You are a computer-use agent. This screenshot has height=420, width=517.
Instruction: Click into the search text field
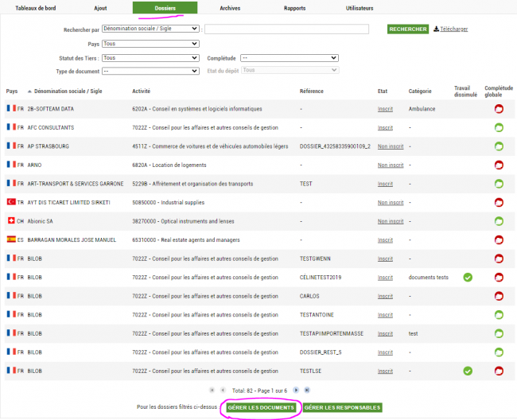pos(286,29)
